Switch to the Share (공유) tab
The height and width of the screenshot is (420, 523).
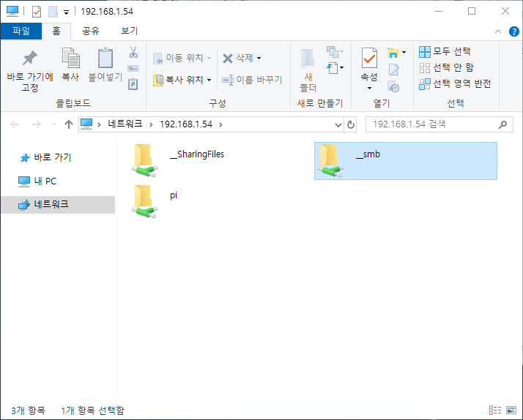click(x=91, y=31)
